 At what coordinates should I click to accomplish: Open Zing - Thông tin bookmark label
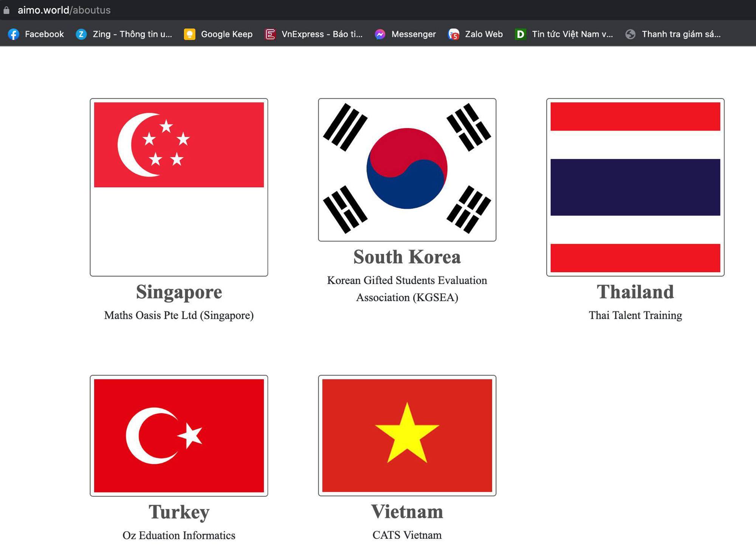tap(132, 34)
